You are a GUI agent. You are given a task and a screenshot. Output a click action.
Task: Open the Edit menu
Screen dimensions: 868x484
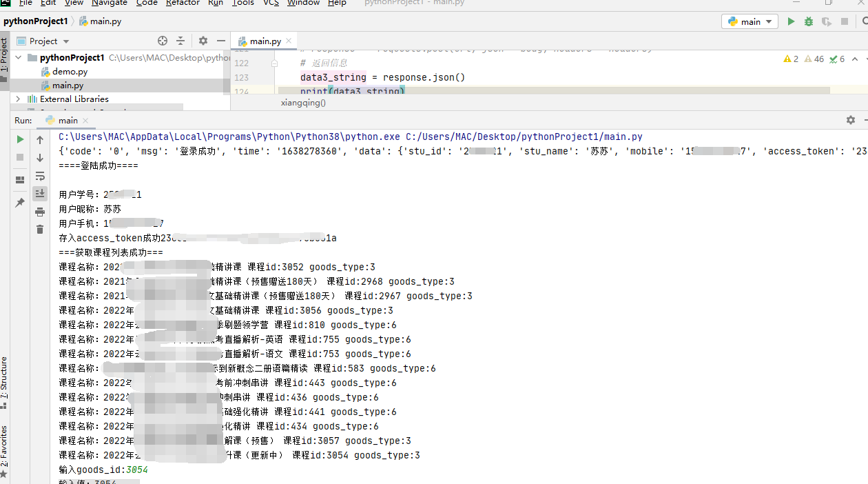tap(48, 3)
